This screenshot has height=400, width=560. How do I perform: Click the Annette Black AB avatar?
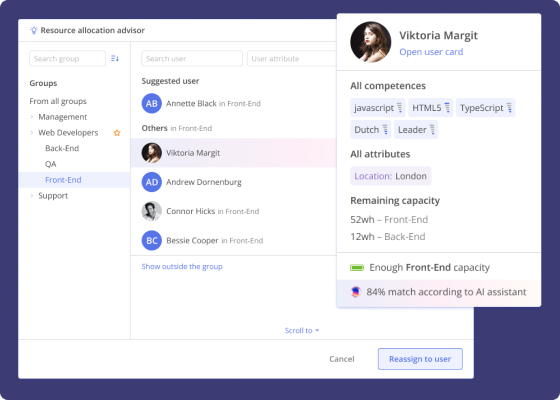152,104
